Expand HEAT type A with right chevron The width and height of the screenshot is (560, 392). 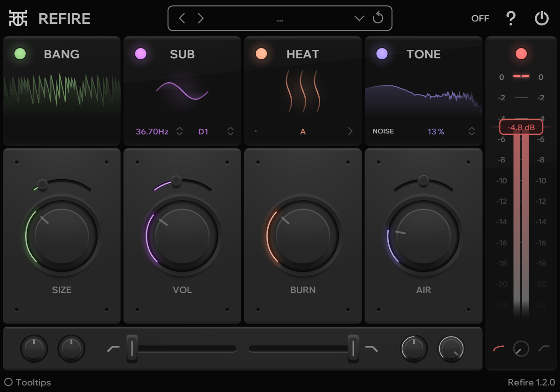click(350, 132)
